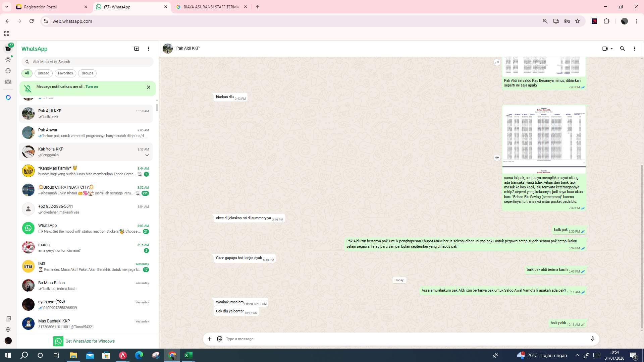Open chat options chevron on Kak Yolla KKP
The image size is (644, 362).
pyautogui.click(x=147, y=155)
